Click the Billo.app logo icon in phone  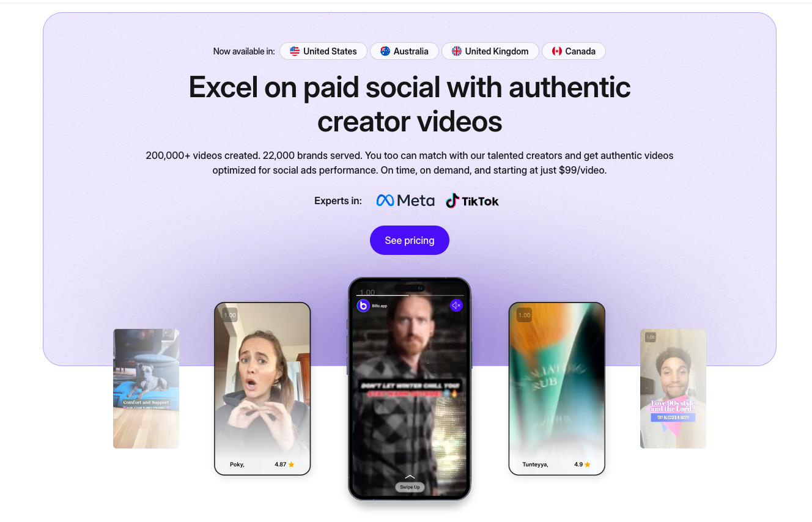click(x=363, y=306)
